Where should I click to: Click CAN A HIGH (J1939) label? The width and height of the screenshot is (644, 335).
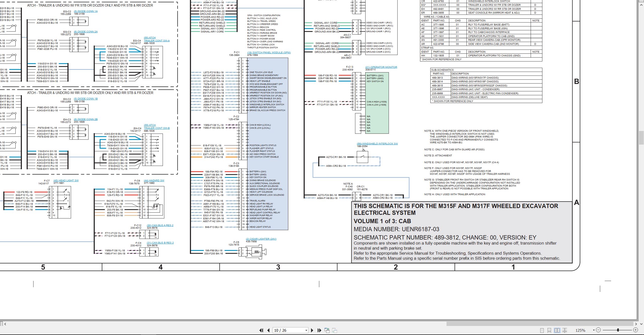pyautogui.click(x=377, y=102)
